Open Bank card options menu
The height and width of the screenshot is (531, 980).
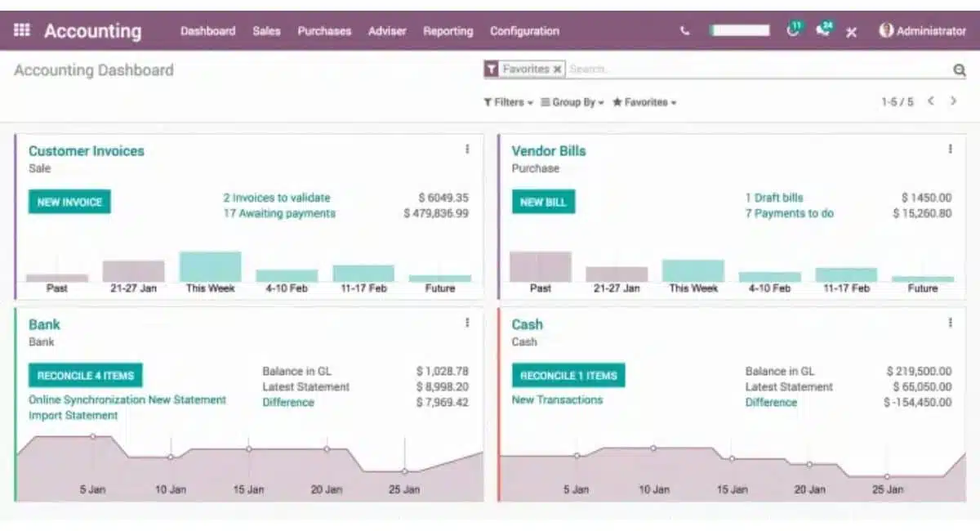coord(467,323)
